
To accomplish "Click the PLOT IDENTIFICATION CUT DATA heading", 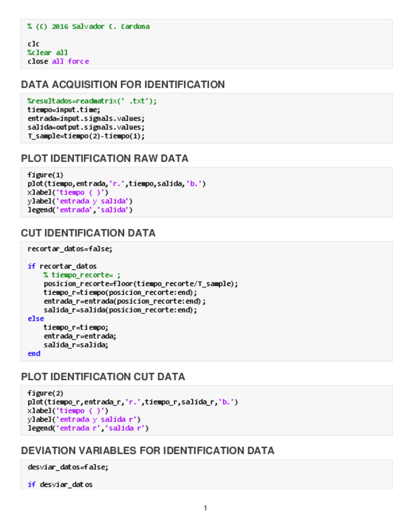I will (103, 377).
